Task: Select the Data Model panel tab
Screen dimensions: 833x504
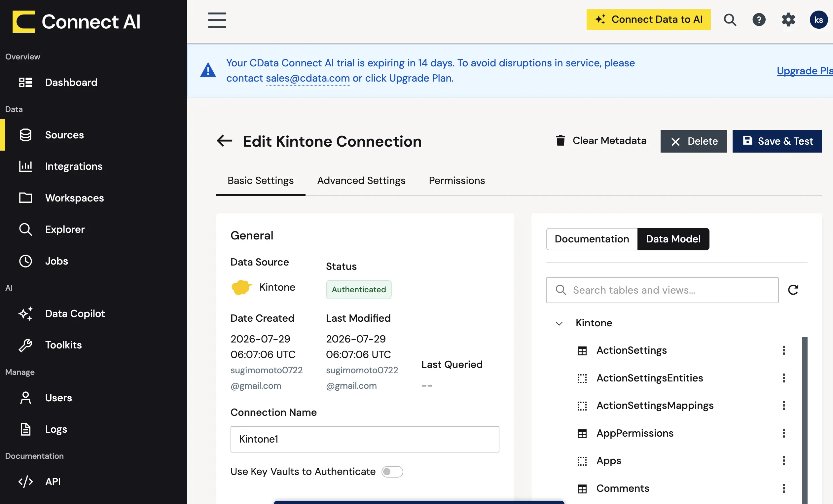Action: [673, 239]
